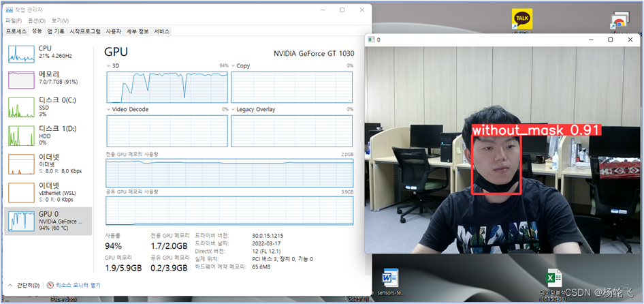The height and width of the screenshot is (304, 644).
Task: Click the Task Manager title bar icon
Action: pyautogui.click(x=9, y=10)
